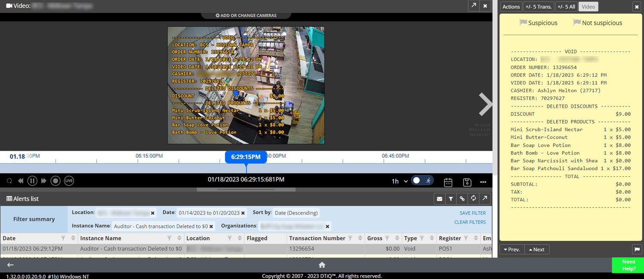Click the 6:29:15PM timeline marker
Screen dimensions: 644x279
coord(245,157)
